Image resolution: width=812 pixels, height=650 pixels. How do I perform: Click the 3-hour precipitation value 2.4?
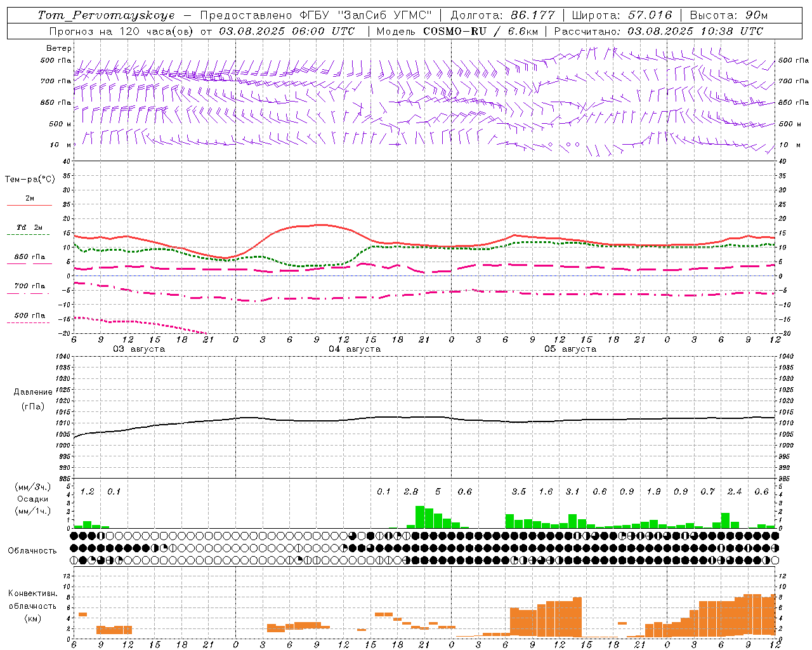pos(735,491)
